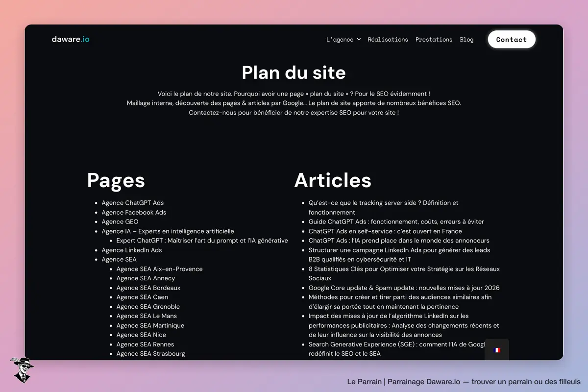Screen dimensions: 588x392
Task: Go to the Prestations page
Action: 434,40
